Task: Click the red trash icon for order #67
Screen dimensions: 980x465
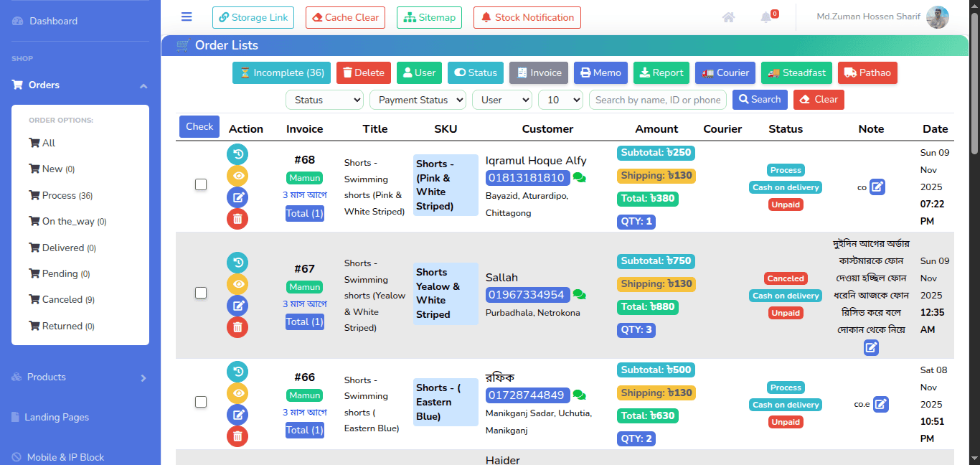Action: click(237, 327)
